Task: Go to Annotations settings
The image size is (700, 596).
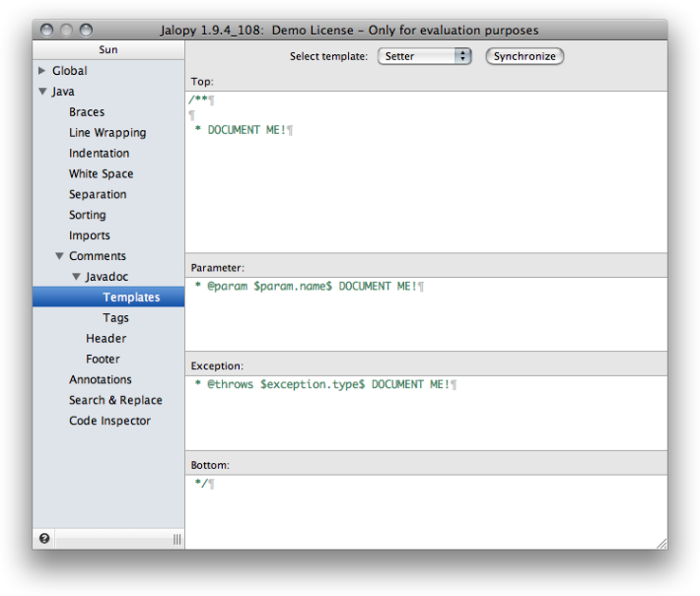Action: click(x=101, y=379)
